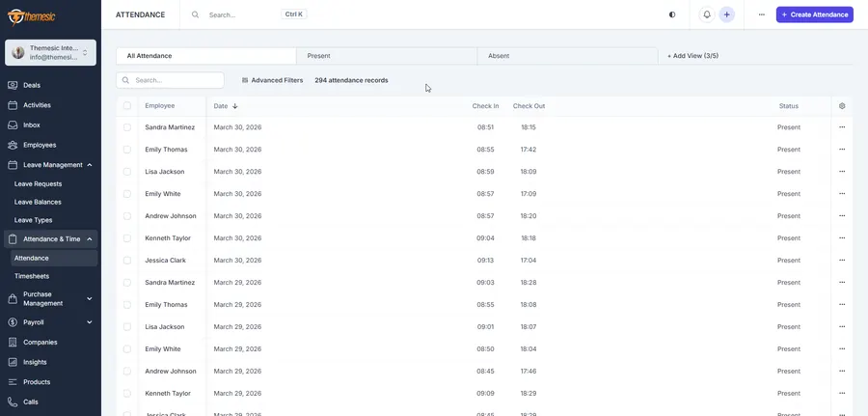
Task: Open row actions for Emily White March 29
Action: [842, 349]
